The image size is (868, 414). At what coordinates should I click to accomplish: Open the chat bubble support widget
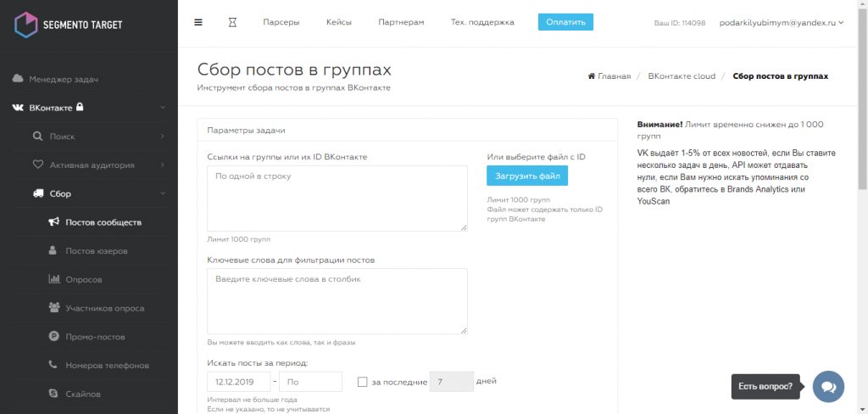coord(828,386)
